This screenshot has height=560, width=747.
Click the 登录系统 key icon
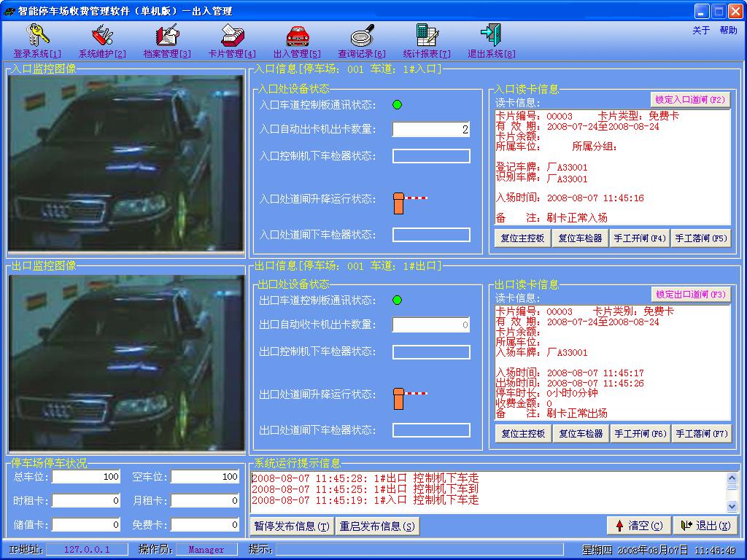tap(37, 35)
